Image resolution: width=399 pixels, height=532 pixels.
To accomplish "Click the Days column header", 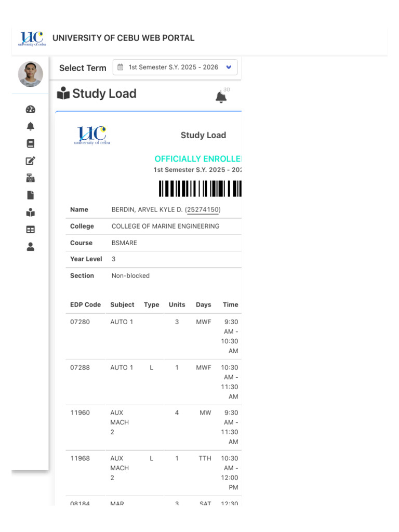I will (203, 304).
